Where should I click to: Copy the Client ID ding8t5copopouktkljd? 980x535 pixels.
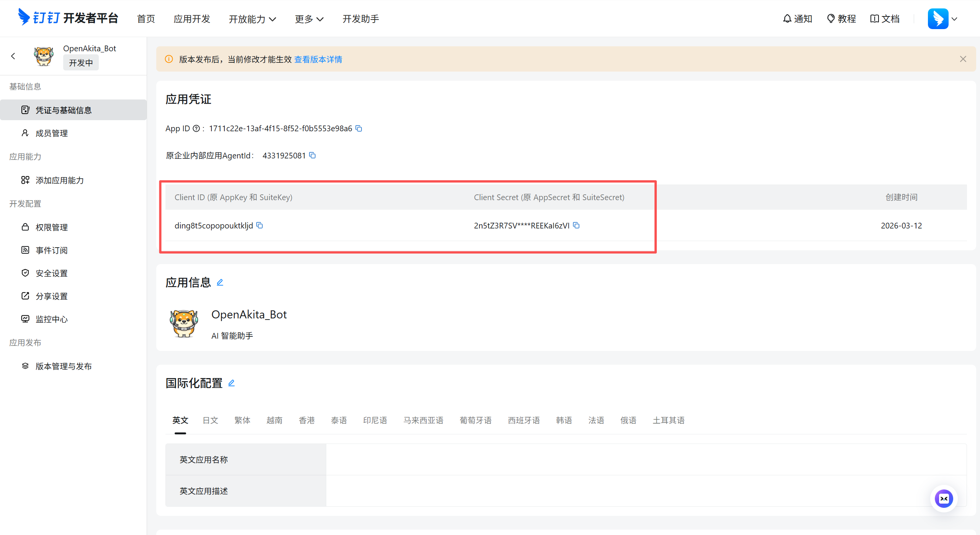point(260,225)
